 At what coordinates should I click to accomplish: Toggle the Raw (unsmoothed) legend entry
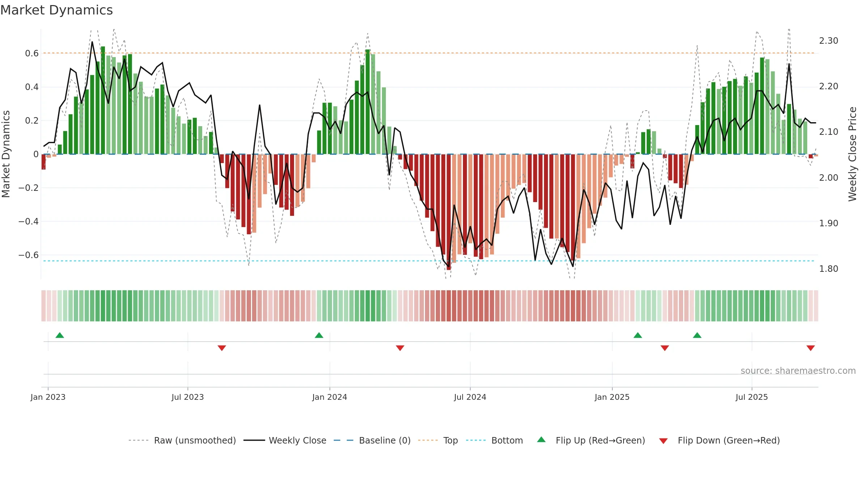point(182,440)
